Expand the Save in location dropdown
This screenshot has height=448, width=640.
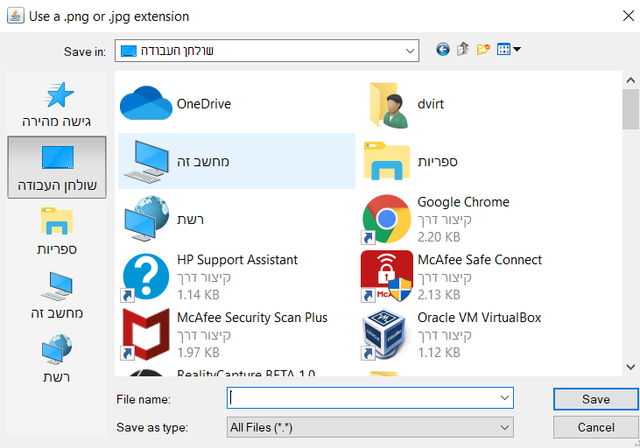[x=410, y=51]
